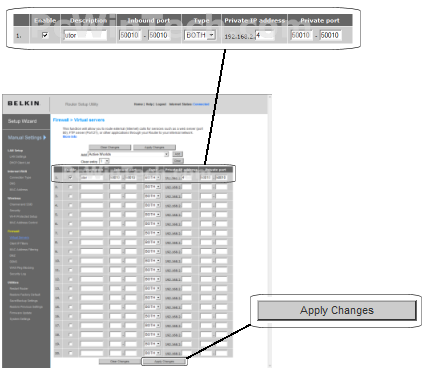This screenshot has width=429, height=369.
Task: Open the Type dropdown in row 3
Action: pos(152,196)
